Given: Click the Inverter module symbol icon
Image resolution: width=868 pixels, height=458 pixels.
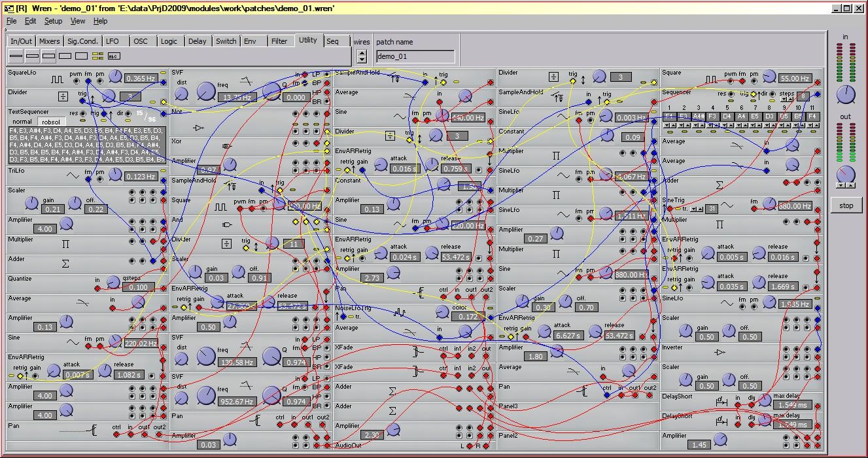Looking at the screenshot, I should click(720, 353).
